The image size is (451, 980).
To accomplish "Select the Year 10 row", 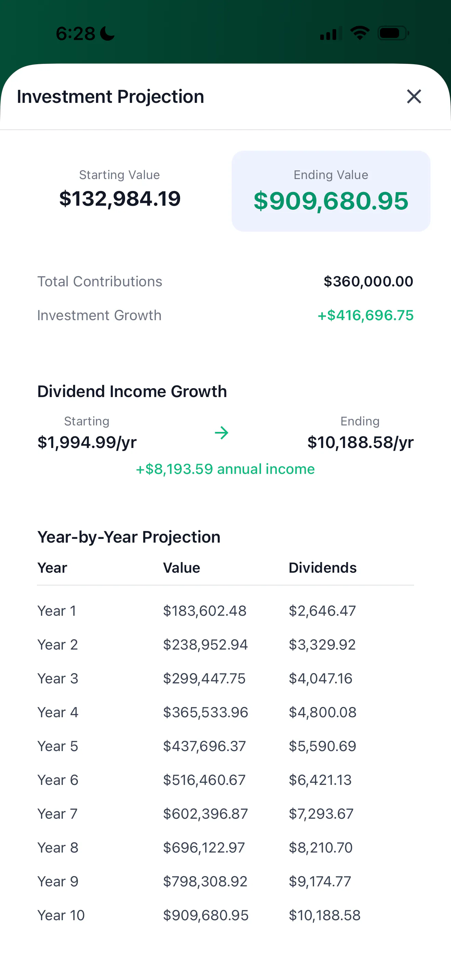I will click(225, 915).
